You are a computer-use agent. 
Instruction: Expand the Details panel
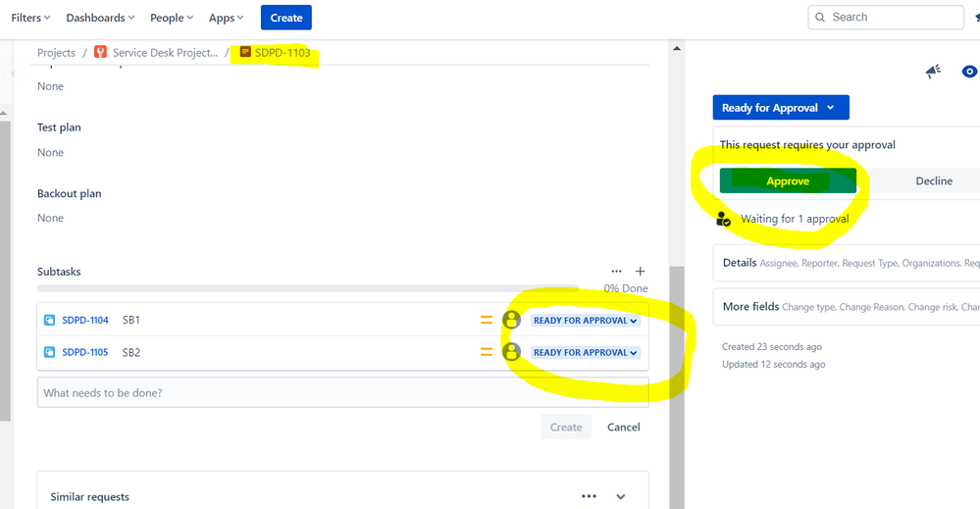click(847, 263)
